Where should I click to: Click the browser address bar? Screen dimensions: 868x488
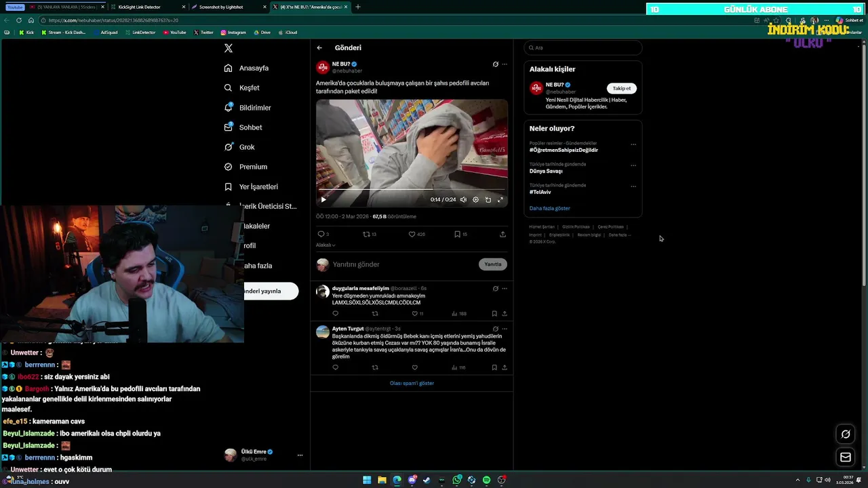pyautogui.click(x=393, y=20)
